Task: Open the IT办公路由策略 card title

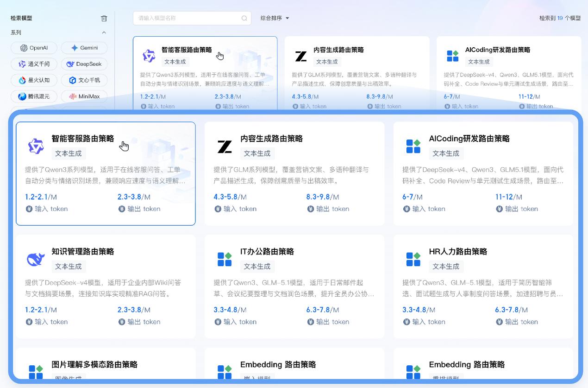Action: pos(267,252)
